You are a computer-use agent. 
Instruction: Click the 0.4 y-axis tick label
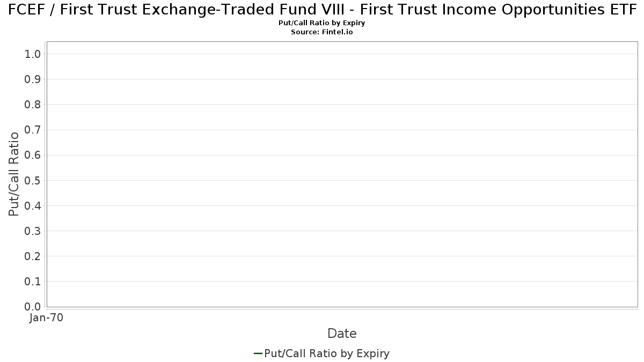click(33, 205)
